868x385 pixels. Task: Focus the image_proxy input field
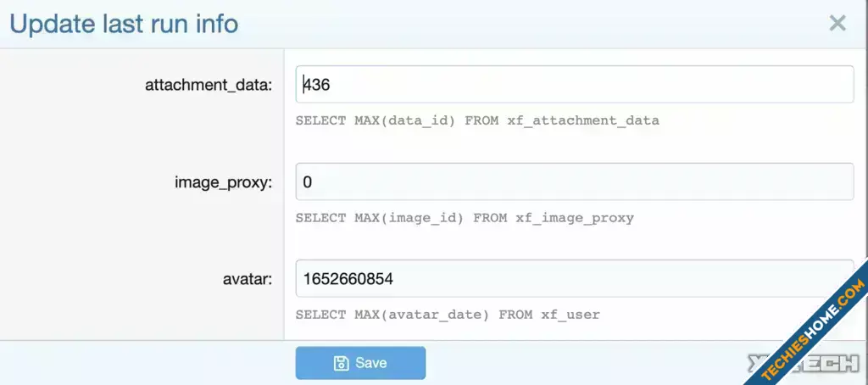(574, 181)
